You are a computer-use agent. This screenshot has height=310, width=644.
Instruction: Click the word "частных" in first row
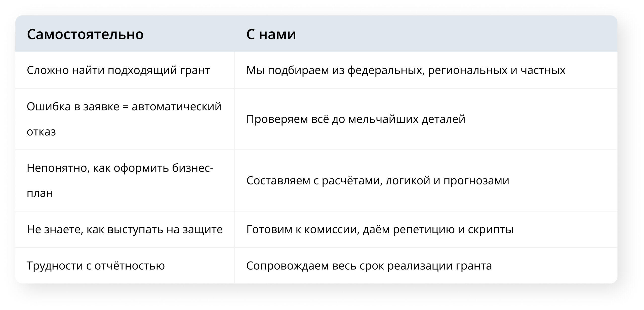543,71
